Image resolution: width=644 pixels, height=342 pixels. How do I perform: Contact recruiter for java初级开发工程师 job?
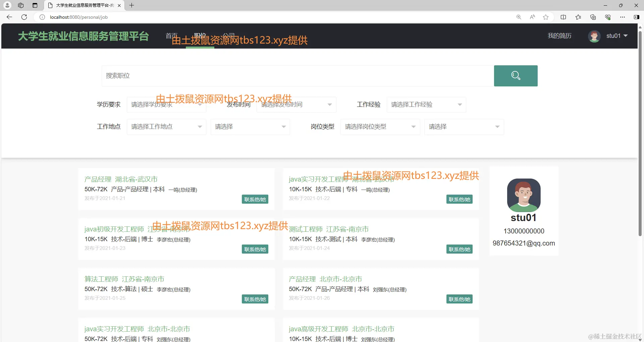255,249
